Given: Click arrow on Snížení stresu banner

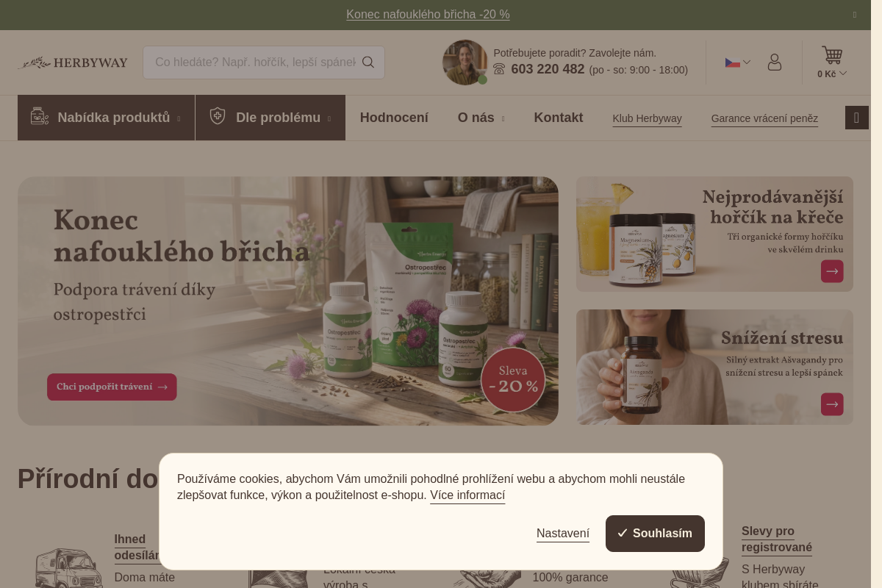Looking at the screenshot, I should click(x=832, y=404).
